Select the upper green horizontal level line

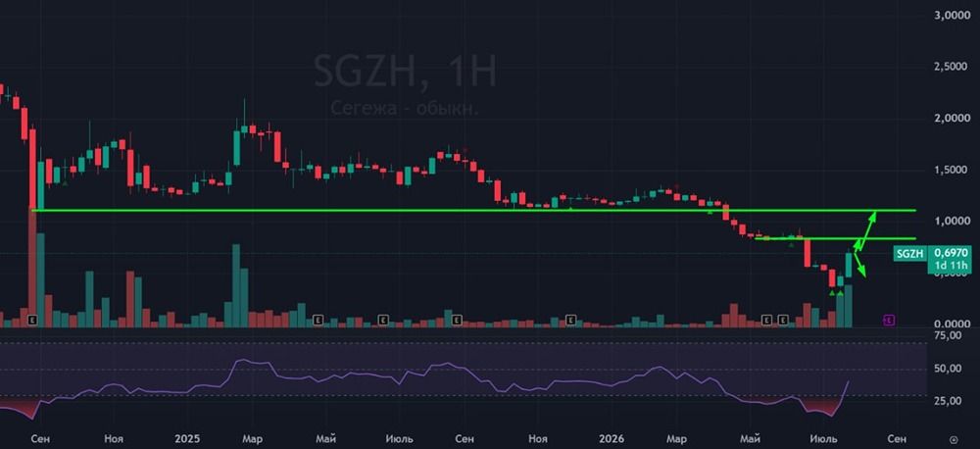(x=473, y=210)
